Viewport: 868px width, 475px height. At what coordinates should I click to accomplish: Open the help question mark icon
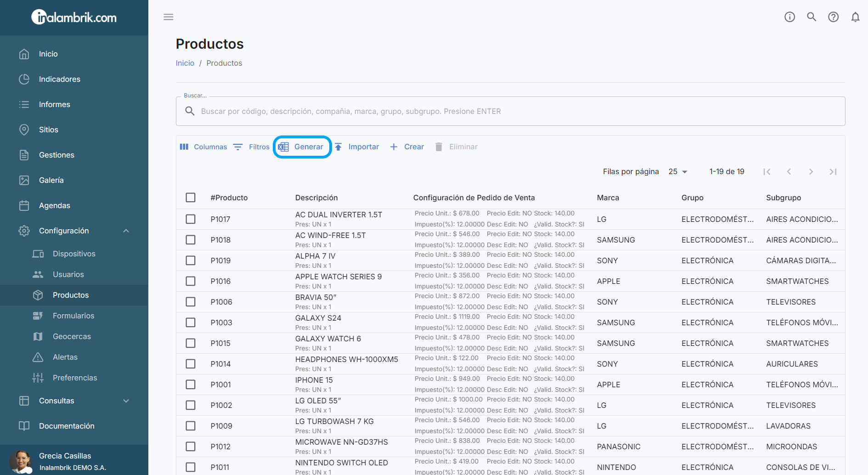point(833,17)
